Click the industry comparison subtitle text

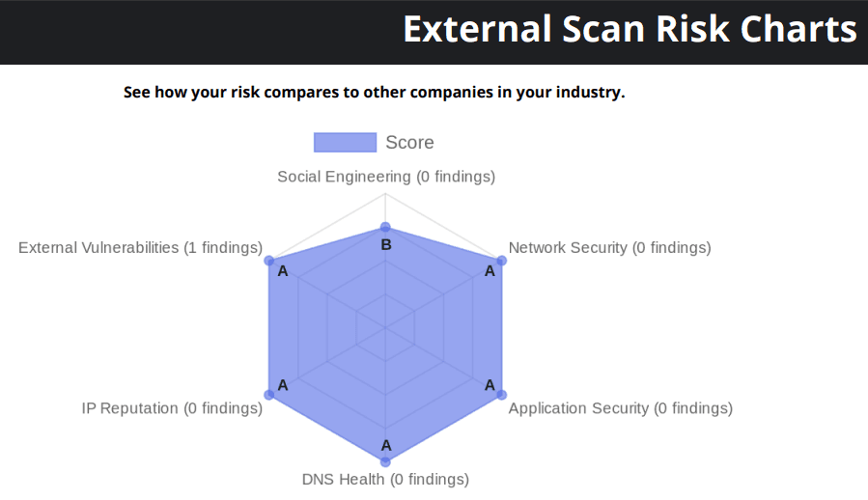tap(375, 92)
